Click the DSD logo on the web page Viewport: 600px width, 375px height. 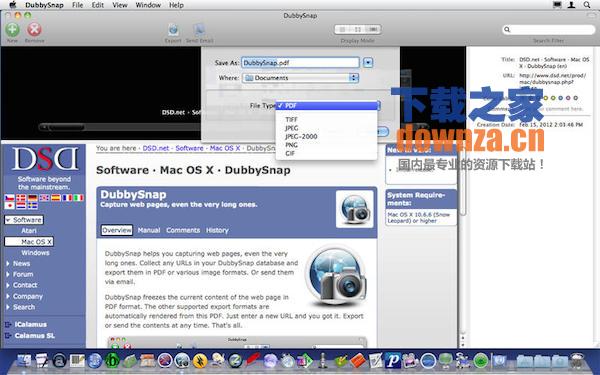45,159
